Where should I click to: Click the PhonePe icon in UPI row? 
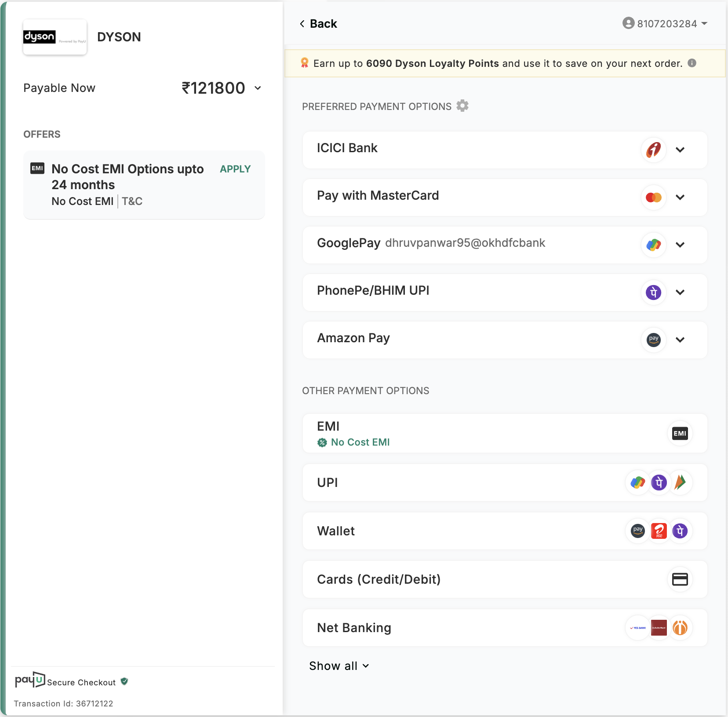tap(659, 483)
